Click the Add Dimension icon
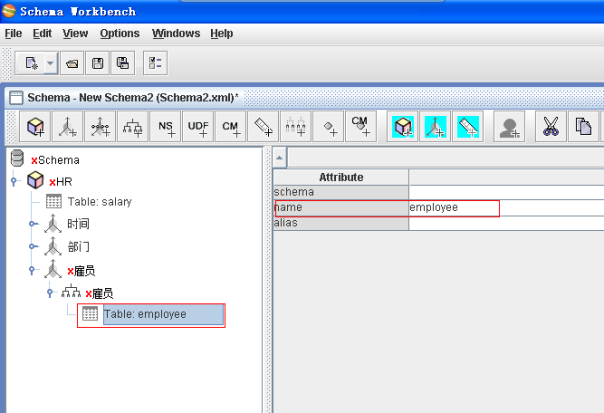The height and width of the screenshot is (413, 604). pyautogui.click(x=67, y=127)
